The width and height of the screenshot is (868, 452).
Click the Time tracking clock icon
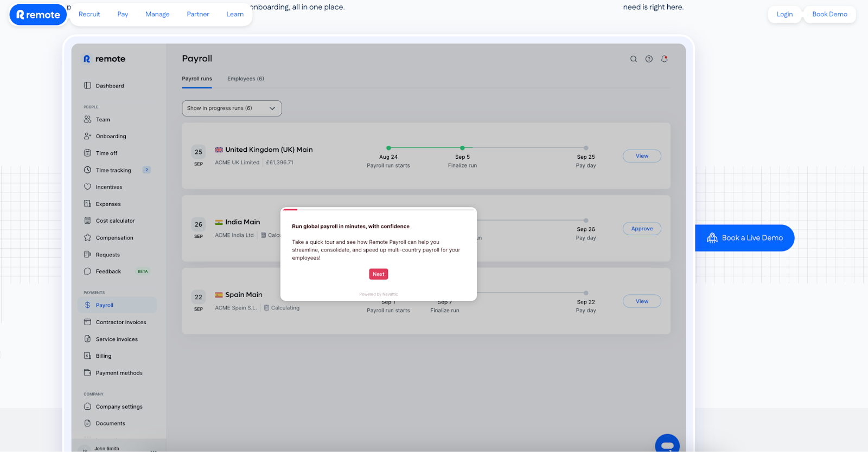point(87,170)
